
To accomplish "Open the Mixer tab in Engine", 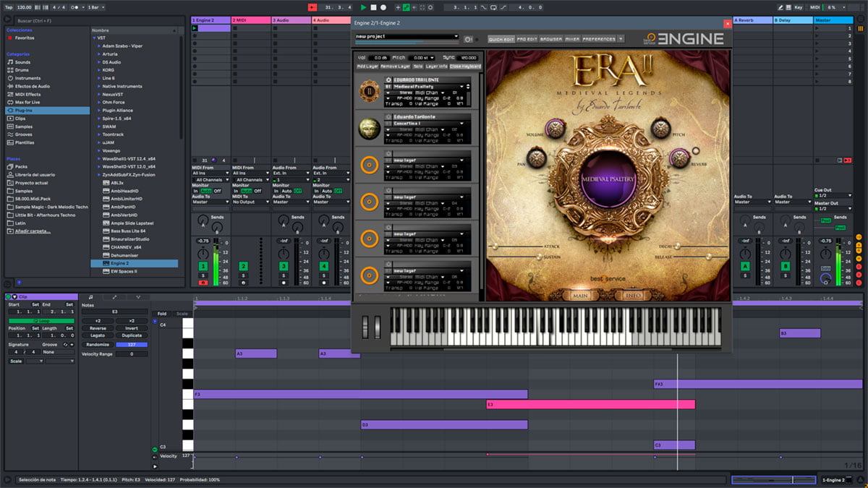I will (x=572, y=39).
